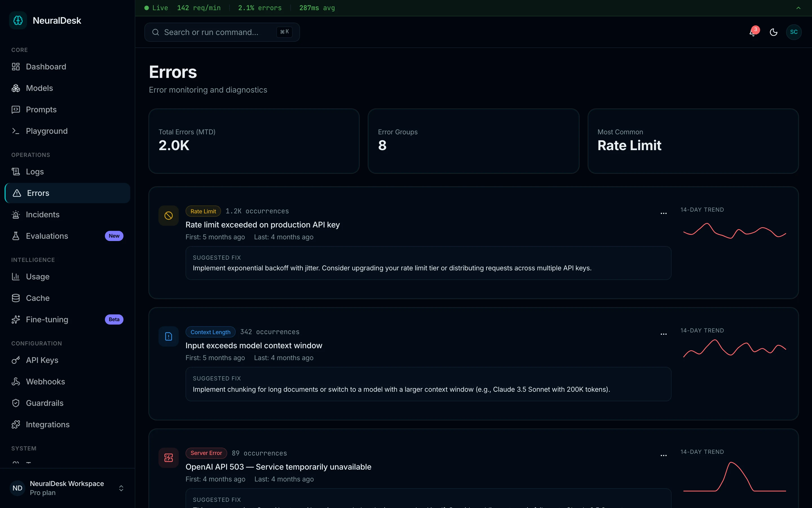Click the ND workspace avatar
Screen dimensions: 812x508
tap(17, 488)
